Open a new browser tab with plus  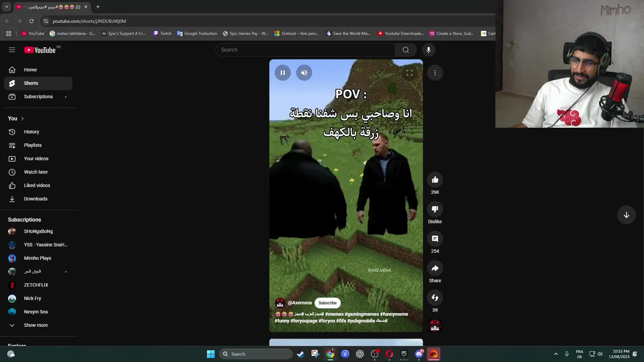click(98, 7)
